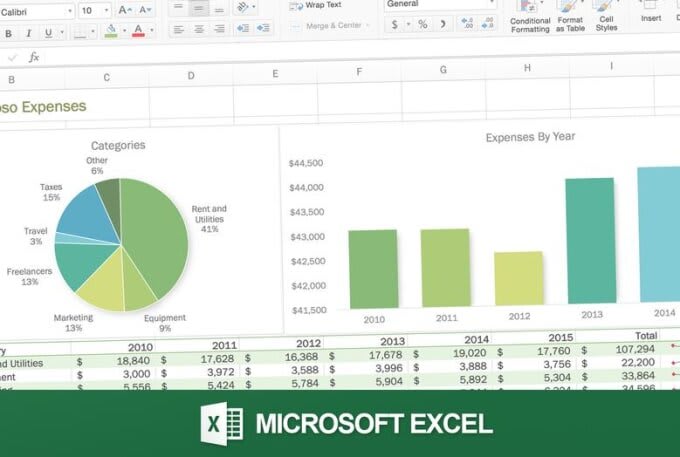Increase decimal places
The width and height of the screenshot is (680, 457).
pos(468,23)
